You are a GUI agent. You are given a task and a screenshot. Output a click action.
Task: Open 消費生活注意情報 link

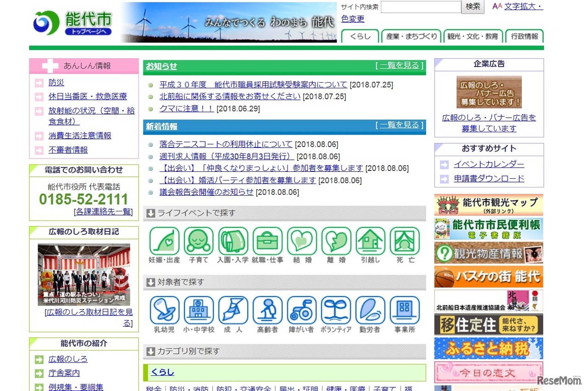pyautogui.click(x=80, y=136)
